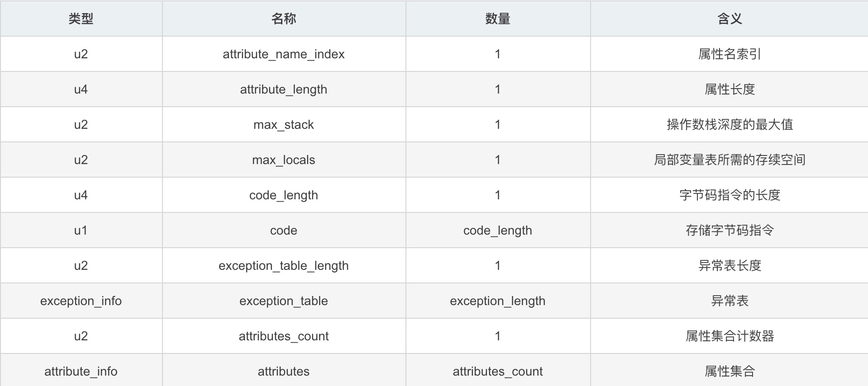Viewport: 868px width, 386px height.
Task: Select attributes_count in the 名称 column
Action: (x=284, y=336)
